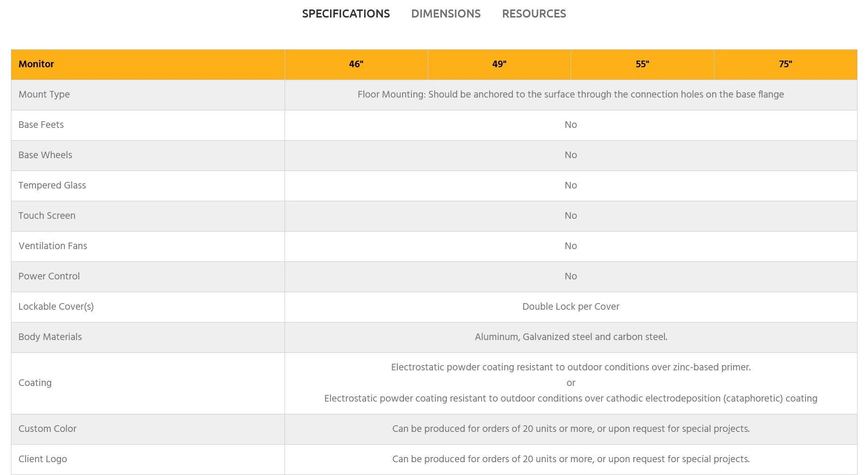Switch to the SPECIFICATIONS tab
Screen dimensions: 868x475
tap(346, 14)
